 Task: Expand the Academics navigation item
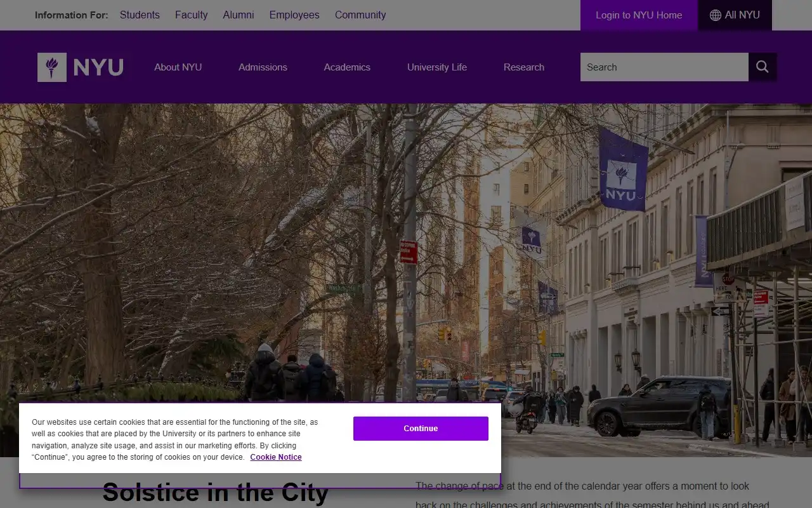click(347, 67)
